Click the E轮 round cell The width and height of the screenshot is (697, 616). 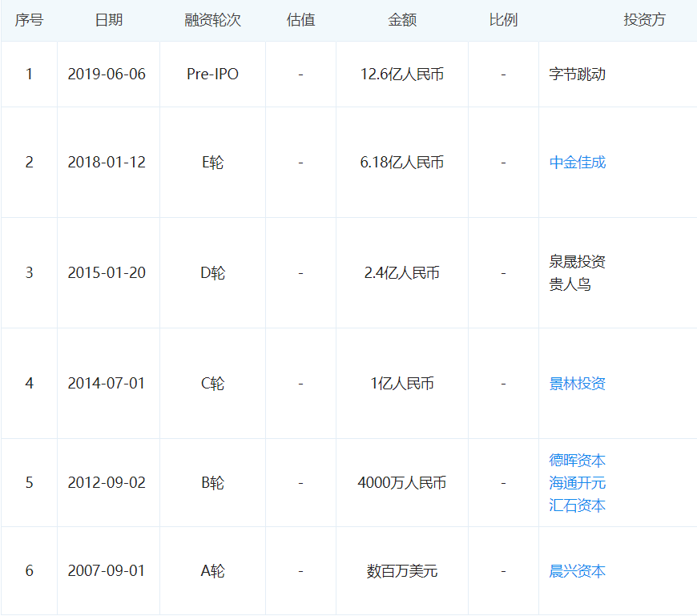coord(212,163)
